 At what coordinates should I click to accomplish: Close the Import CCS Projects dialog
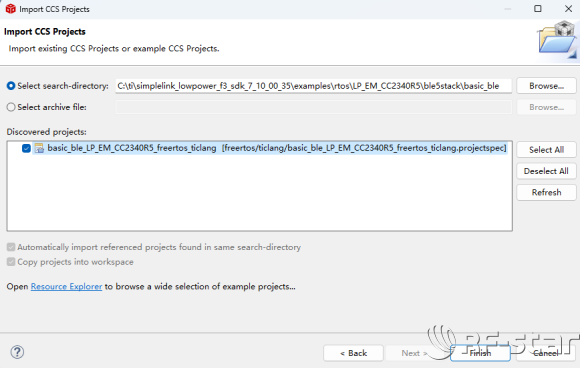coord(569,9)
